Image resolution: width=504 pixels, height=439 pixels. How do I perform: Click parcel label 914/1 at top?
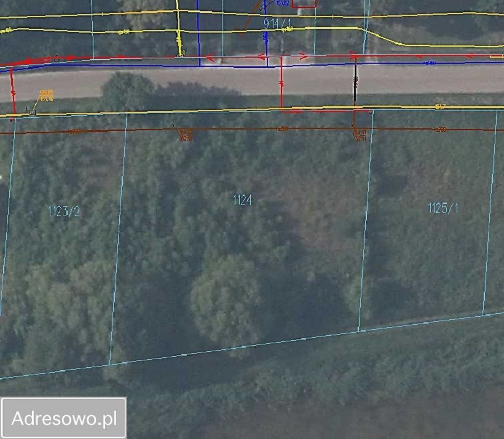coord(277,23)
